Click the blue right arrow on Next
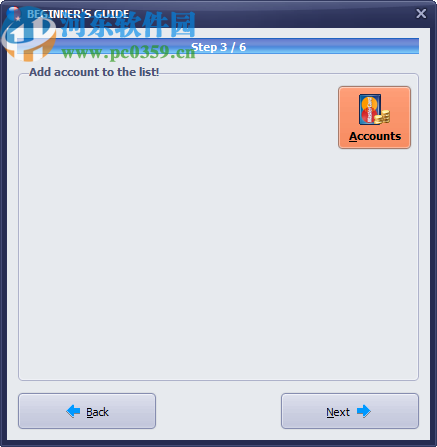Viewport: 437px width, 447px height. pyautogui.click(x=364, y=411)
